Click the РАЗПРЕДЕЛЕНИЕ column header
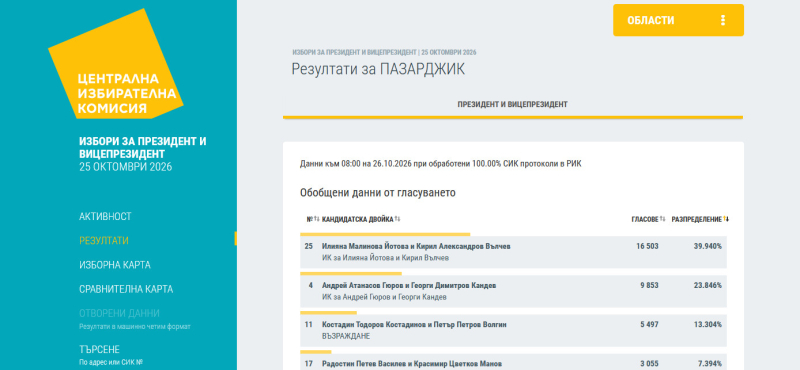 (696, 219)
